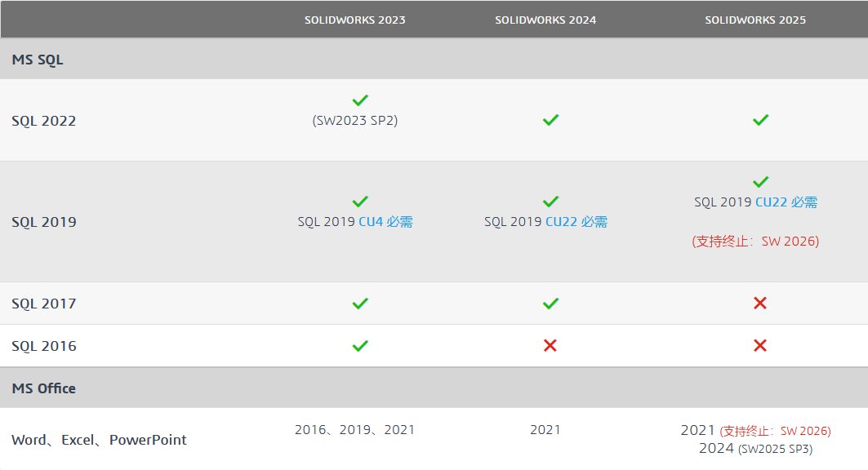Click the green checkmark for SQL 2017 under SOLIDWORKS 2024

pos(550,304)
